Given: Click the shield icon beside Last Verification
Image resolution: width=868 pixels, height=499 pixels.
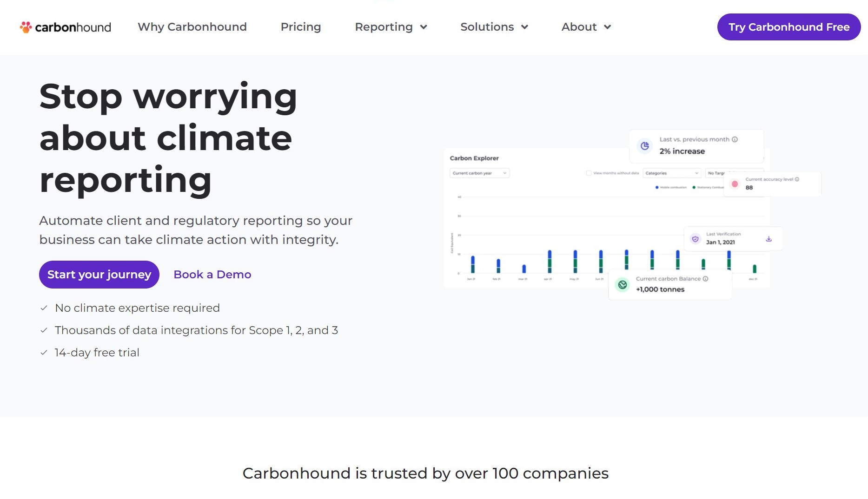Looking at the screenshot, I should (695, 239).
